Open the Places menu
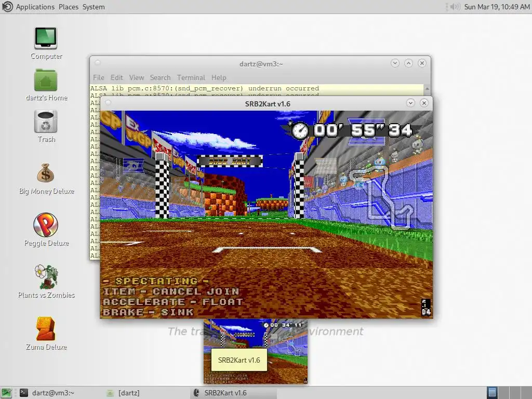 (x=69, y=7)
